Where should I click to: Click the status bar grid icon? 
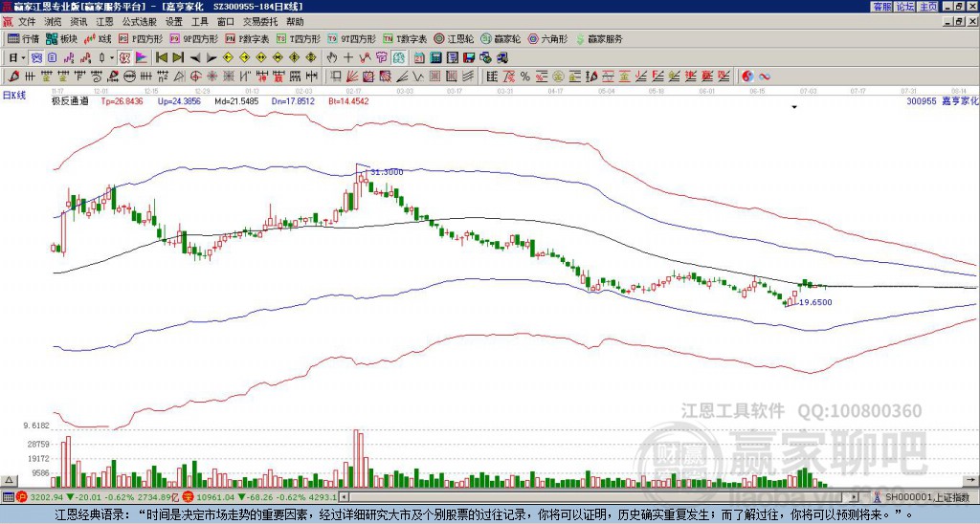[x=7, y=497]
